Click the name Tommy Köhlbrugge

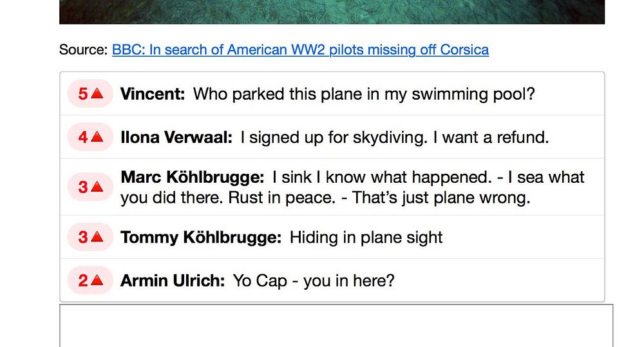tap(200, 237)
